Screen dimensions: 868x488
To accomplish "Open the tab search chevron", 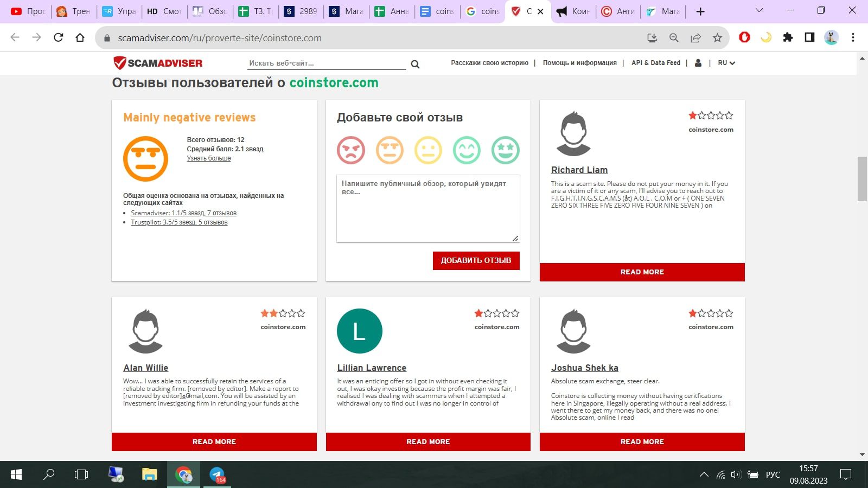I will [x=759, y=11].
